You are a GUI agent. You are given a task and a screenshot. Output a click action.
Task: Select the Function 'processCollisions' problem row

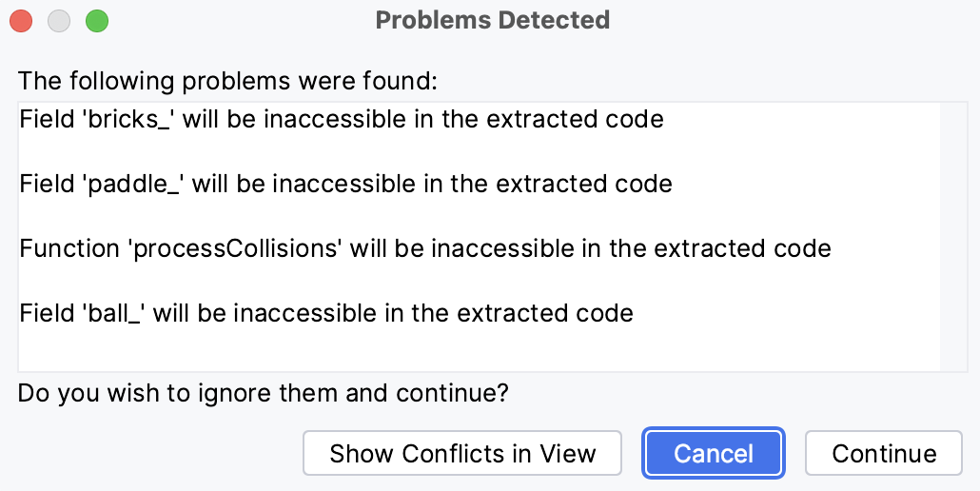point(425,248)
